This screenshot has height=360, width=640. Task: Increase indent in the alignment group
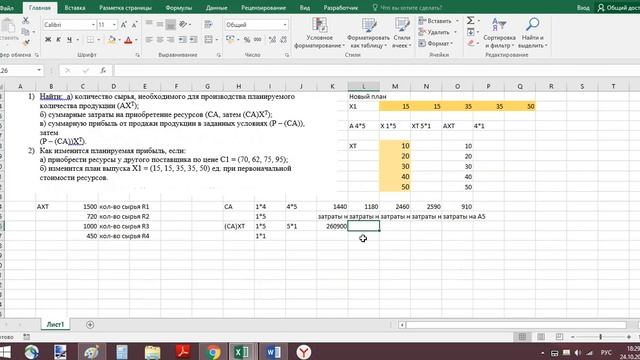coord(193,40)
